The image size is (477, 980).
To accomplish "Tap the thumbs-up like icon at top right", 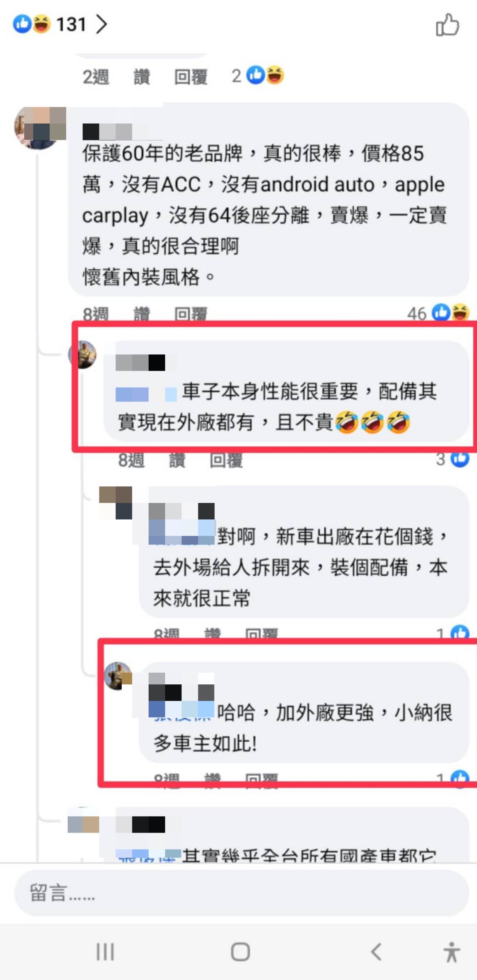I will point(447,25).
